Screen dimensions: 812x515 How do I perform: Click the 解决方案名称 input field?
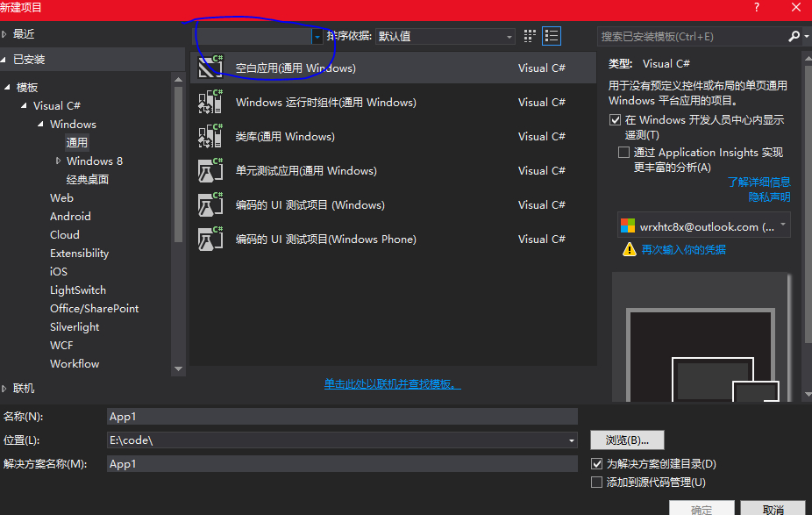coord(342,464)
